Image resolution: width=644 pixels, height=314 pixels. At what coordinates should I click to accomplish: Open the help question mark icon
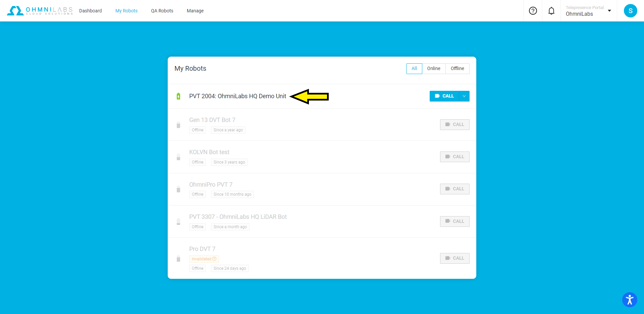pos(533,11)
